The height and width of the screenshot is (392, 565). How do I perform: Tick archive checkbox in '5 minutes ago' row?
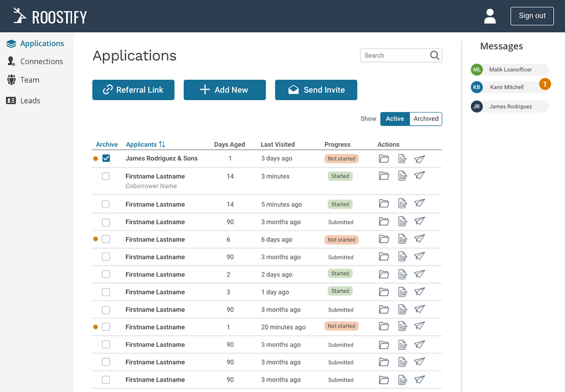click(x=106, y=204)
